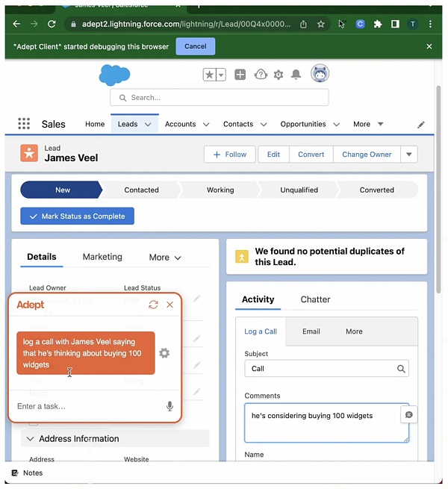
Task: Go to the Home tab
Action: coord(95,124)
